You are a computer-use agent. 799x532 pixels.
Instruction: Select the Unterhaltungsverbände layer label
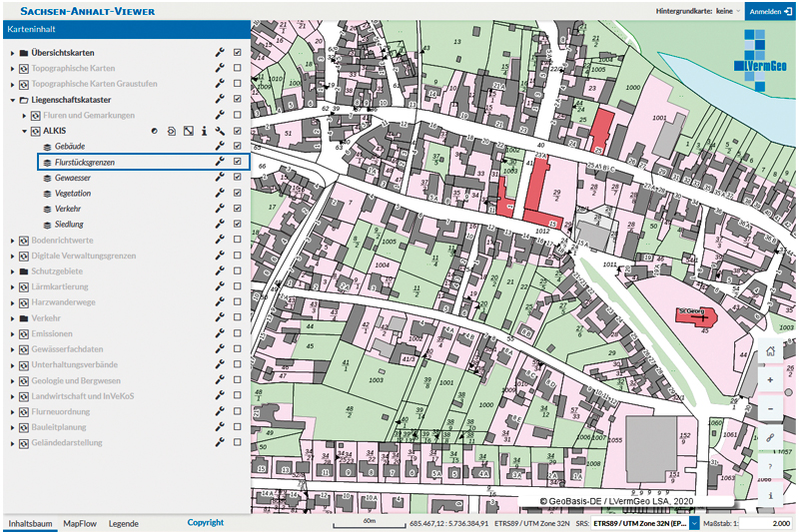click(x=74, y=364)
